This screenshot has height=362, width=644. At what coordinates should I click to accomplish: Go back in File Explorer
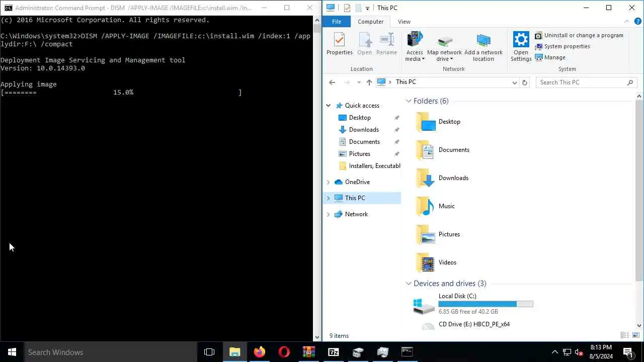click(332, 82)
